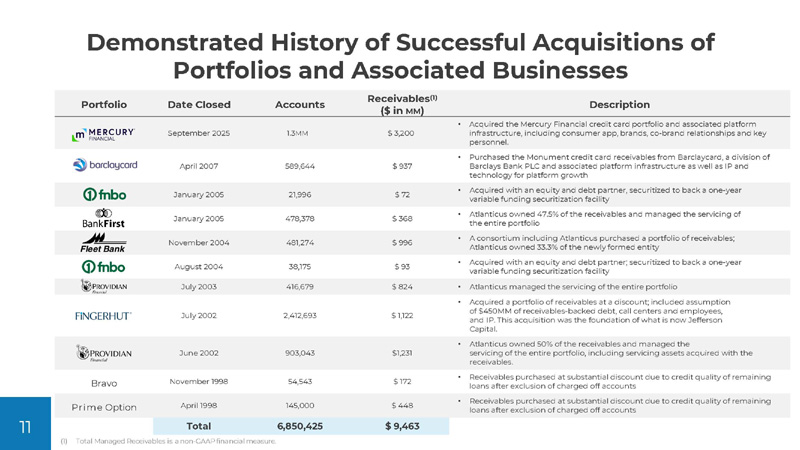The height and width of the screenshot is (450, 800).
Task: Click the Mercury Financial logo
Action: click(104, 134)
